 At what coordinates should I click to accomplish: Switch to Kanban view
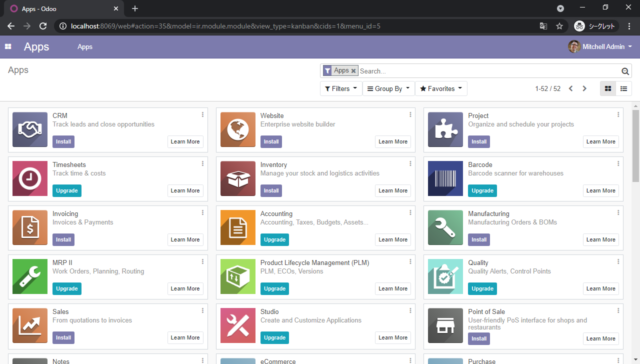(x=608, y=88)
